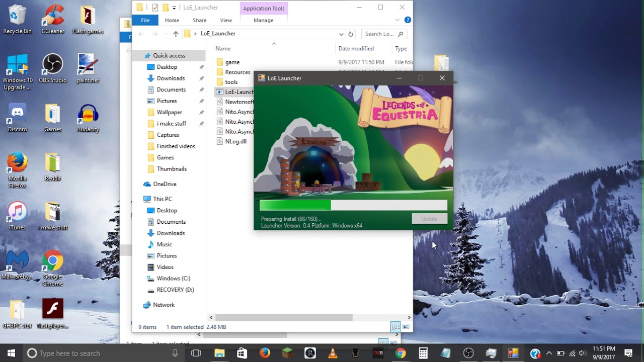644x362 pixels.
Task: Expand the Explorer ribbon chevron
Action: 397,20
